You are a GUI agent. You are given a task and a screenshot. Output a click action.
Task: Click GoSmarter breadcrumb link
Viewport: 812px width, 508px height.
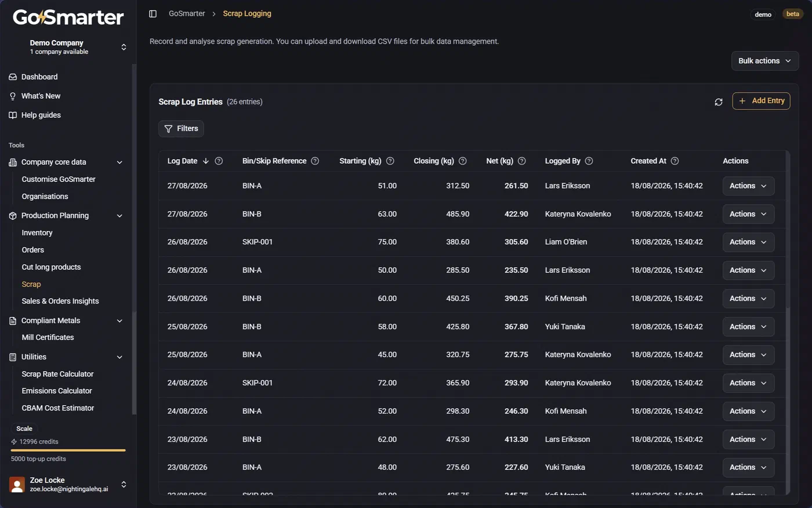pos(187,13)
